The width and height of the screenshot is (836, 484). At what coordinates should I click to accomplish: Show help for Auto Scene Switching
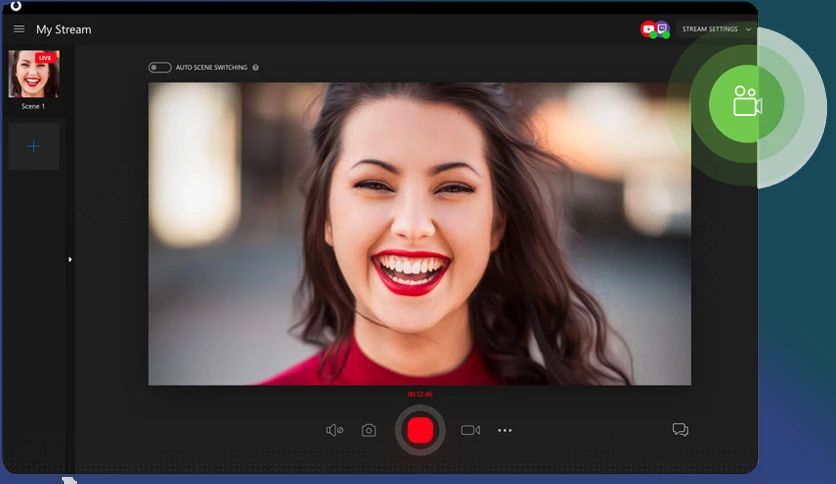pyautogui.click(x=255, y=67)
